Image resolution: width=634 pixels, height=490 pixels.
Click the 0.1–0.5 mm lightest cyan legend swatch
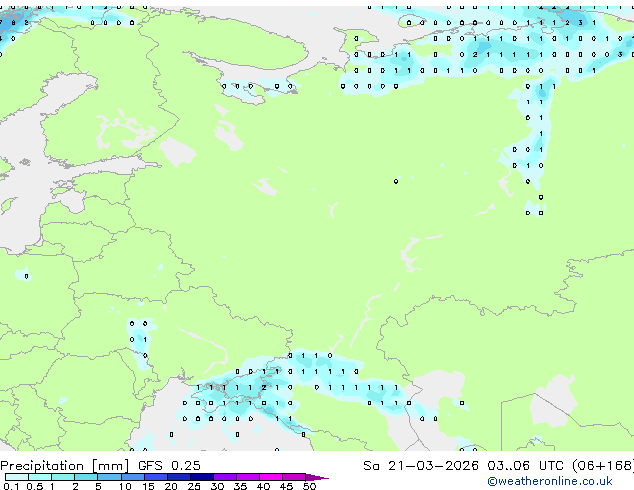click(x=17, y=477)
